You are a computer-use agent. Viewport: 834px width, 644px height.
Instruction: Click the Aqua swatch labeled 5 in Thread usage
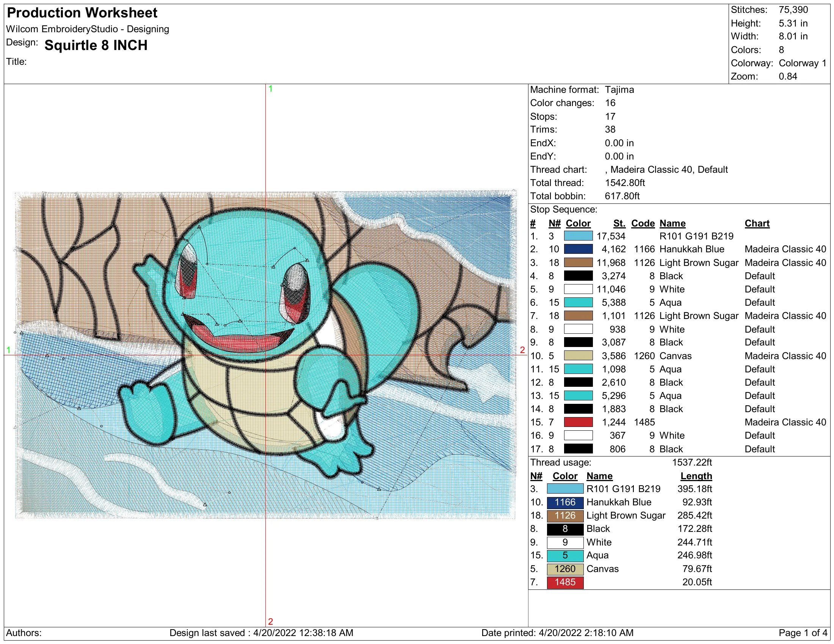565,556
